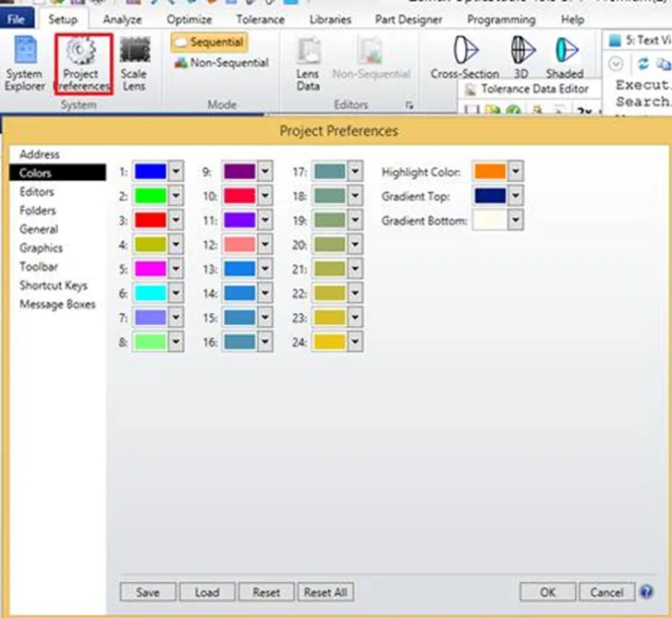Click the Reset All button

[325, 592]
